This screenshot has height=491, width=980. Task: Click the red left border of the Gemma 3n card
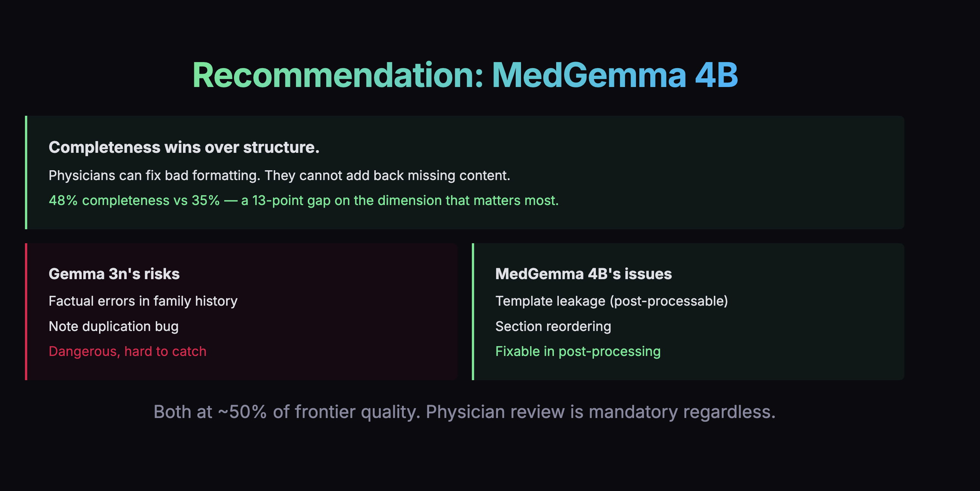[x=26, y=311]
